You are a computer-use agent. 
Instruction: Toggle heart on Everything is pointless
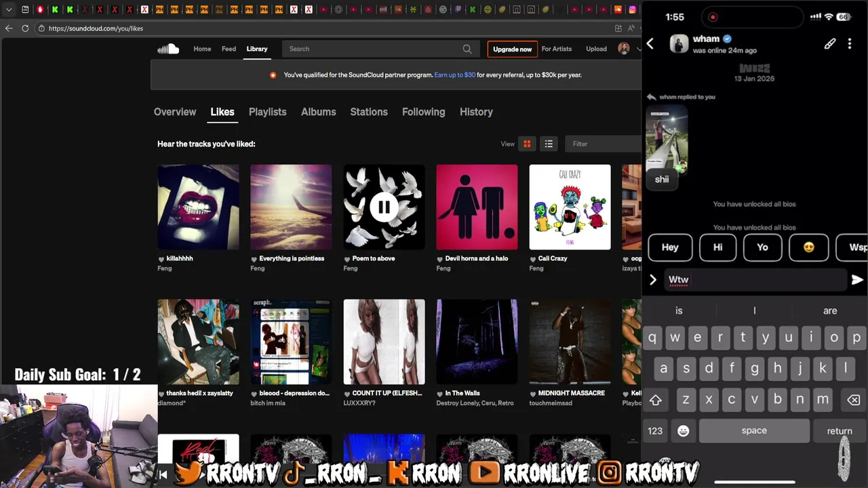(x=254, y=259)
